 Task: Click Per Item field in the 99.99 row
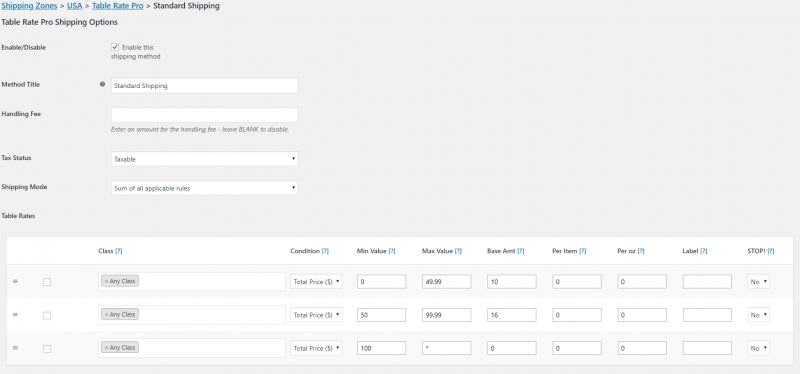(x=577, y=315)
